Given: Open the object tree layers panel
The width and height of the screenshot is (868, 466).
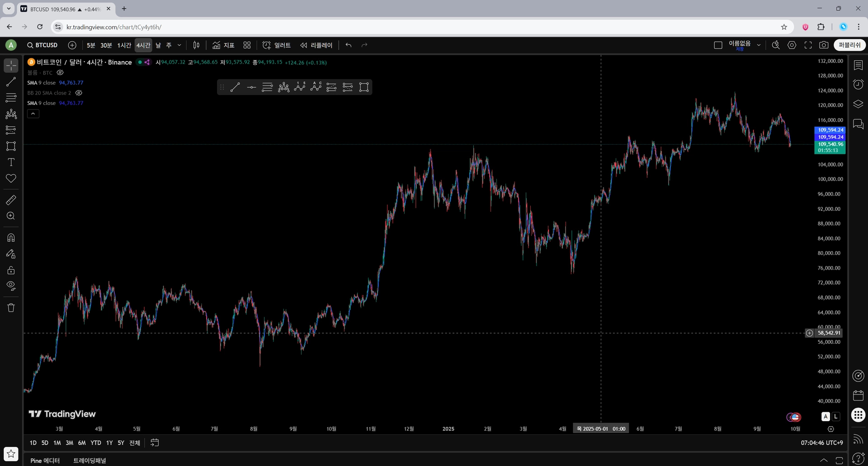Looking at the screenshot, I should 858,104.
